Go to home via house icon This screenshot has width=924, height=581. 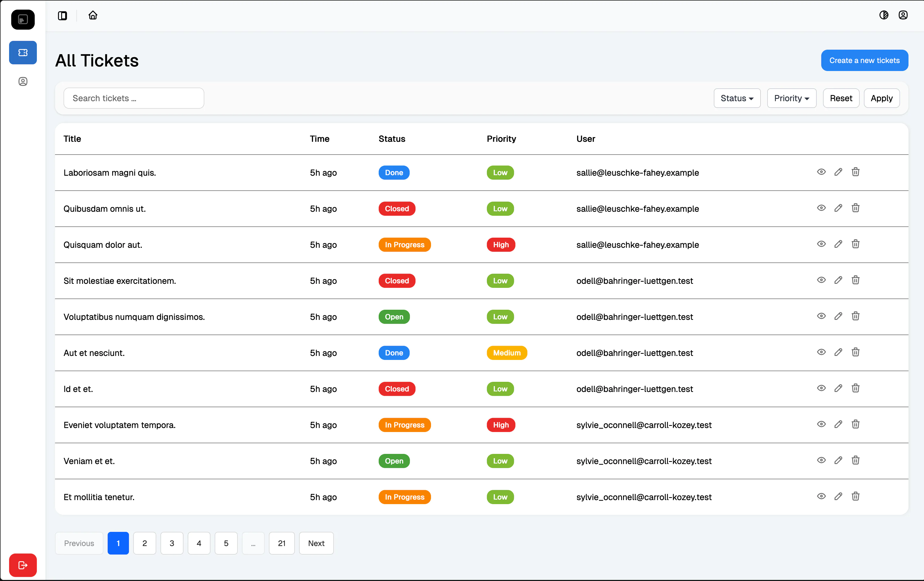click(x=93, y=15)
